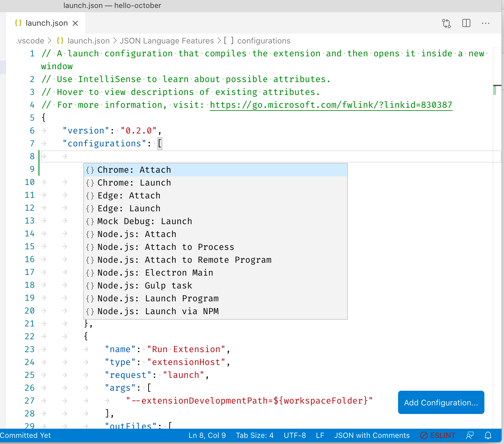Click the "configurations" key on line 7
The width and height of the screenshot is (504, 444).
coord(104,144)
